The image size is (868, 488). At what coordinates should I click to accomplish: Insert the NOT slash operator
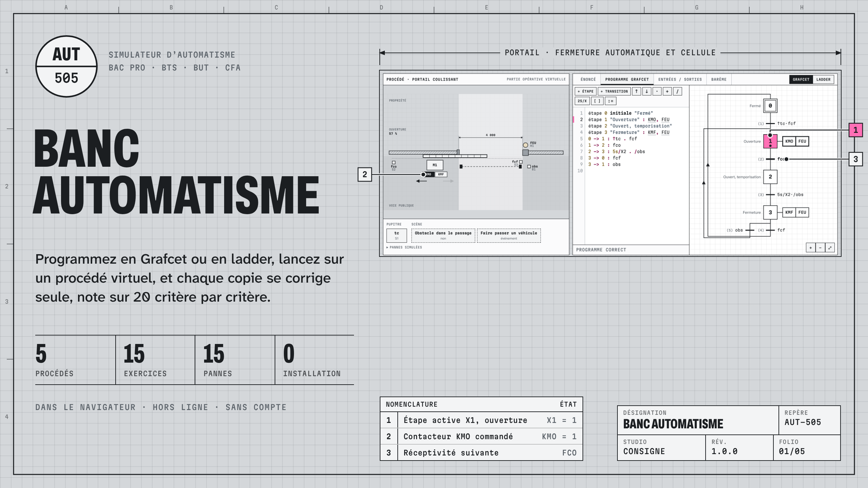pyautogui.click(x=677, y=91)
